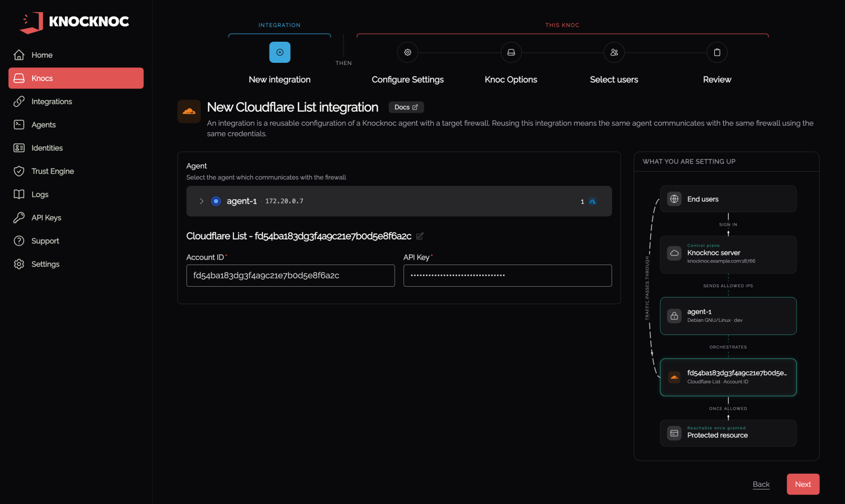Click the THIS KNOC stage label
This screenshot has height=504, width=845.
pyautogui.click(x=562, y=25)
